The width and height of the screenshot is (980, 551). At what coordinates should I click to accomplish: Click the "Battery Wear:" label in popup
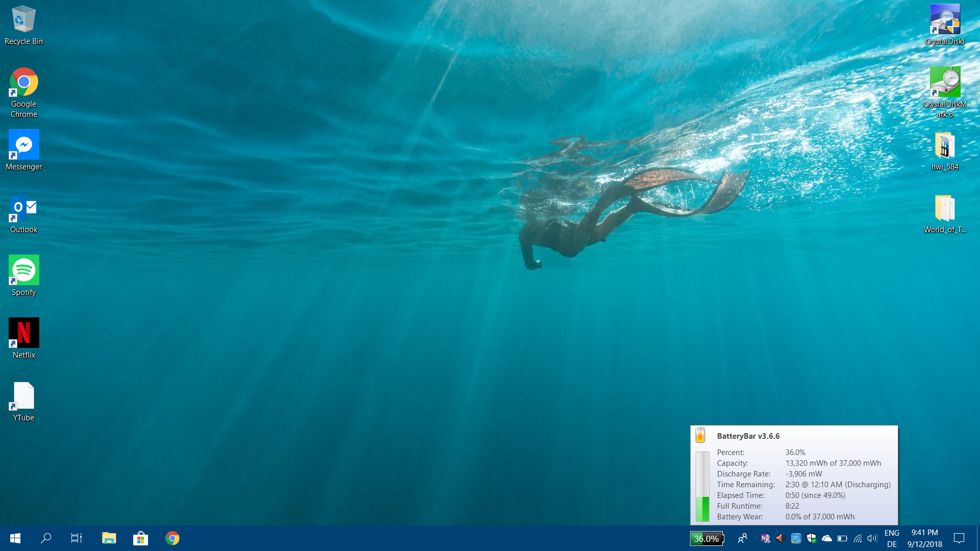(x=740, y=517)
